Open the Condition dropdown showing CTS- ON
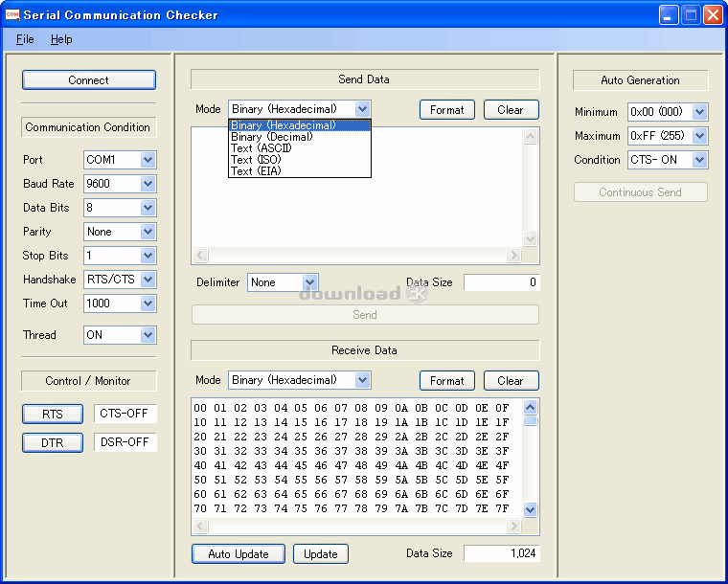This screenshot has width=728, height=584. coord(668,160)
